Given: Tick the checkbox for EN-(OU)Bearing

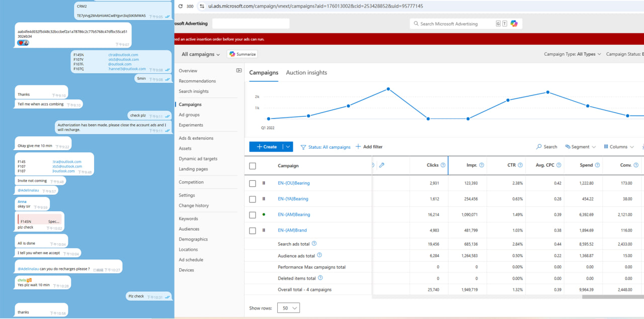Looking at the screenshot, I should [253, 184].
